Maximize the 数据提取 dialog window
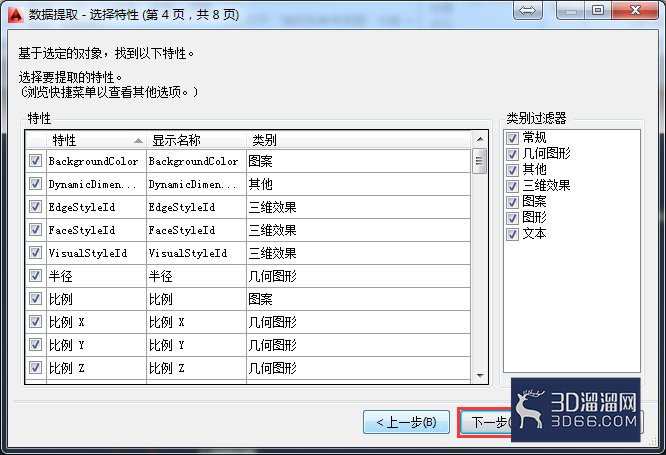The width and height of the screenshot is (666, 455). (x=598, y=11)
